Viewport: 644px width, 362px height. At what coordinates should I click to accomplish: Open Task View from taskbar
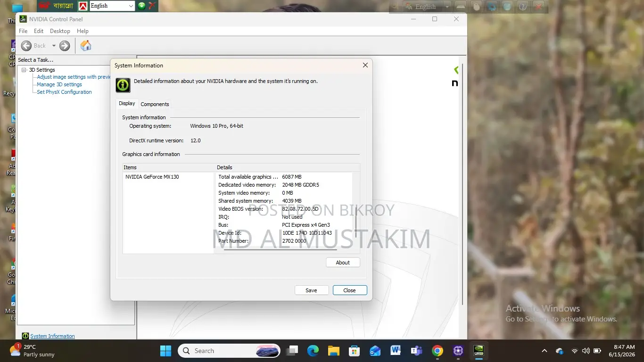tap(293, 351)
